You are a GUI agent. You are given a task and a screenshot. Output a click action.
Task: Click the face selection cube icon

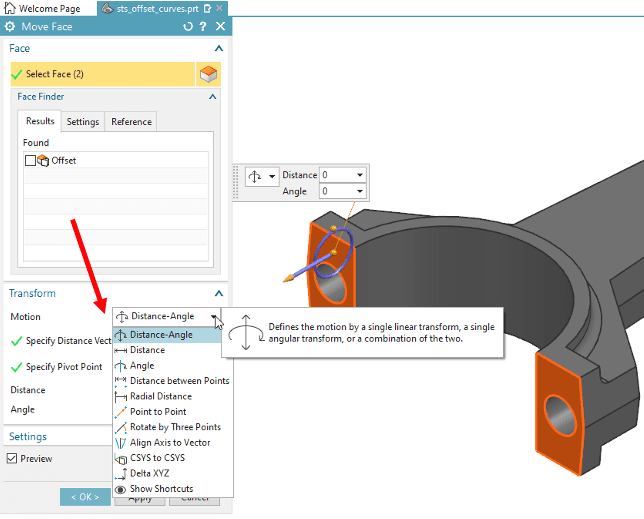[208, 74]
